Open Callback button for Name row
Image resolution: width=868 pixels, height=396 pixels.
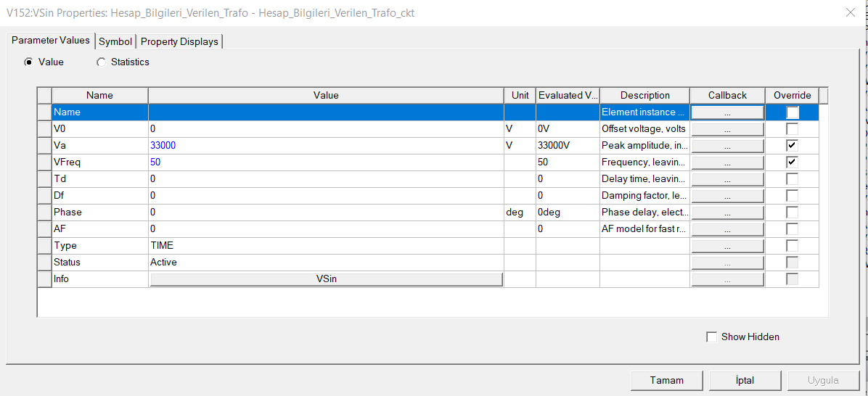pos(727,112)
